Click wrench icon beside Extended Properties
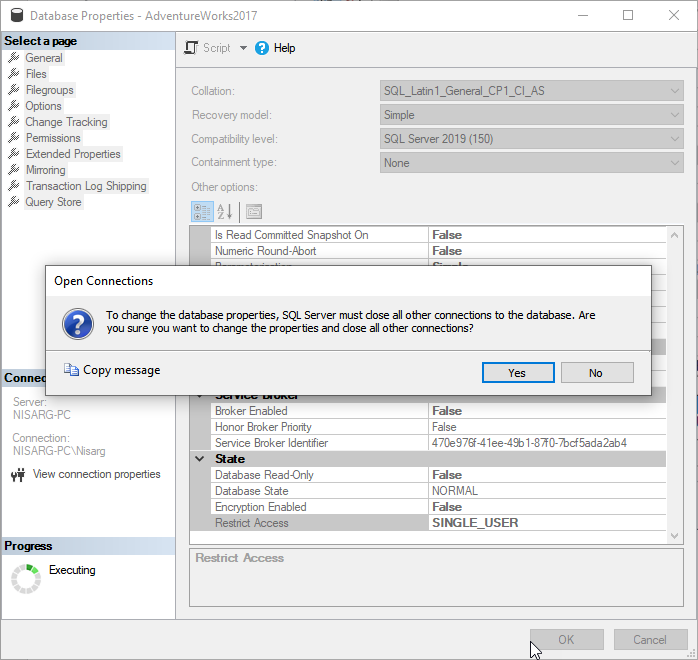698x660 pixels. (14, 154)
